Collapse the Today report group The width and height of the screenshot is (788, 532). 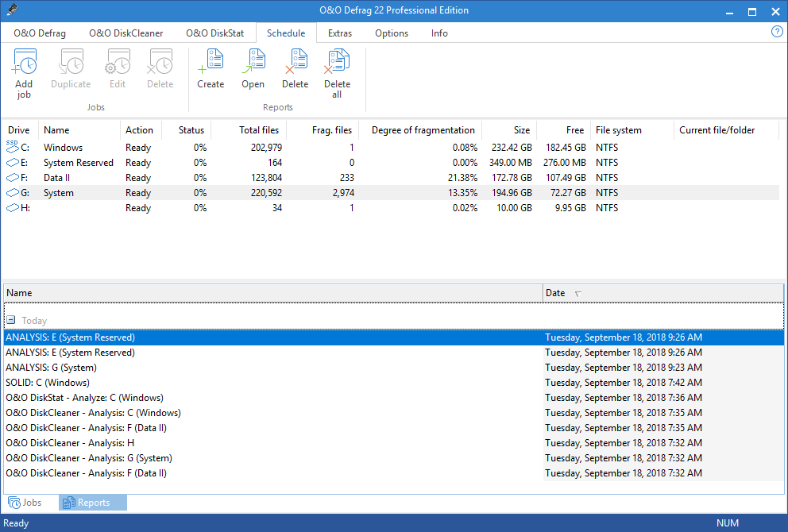pos(11,320)
